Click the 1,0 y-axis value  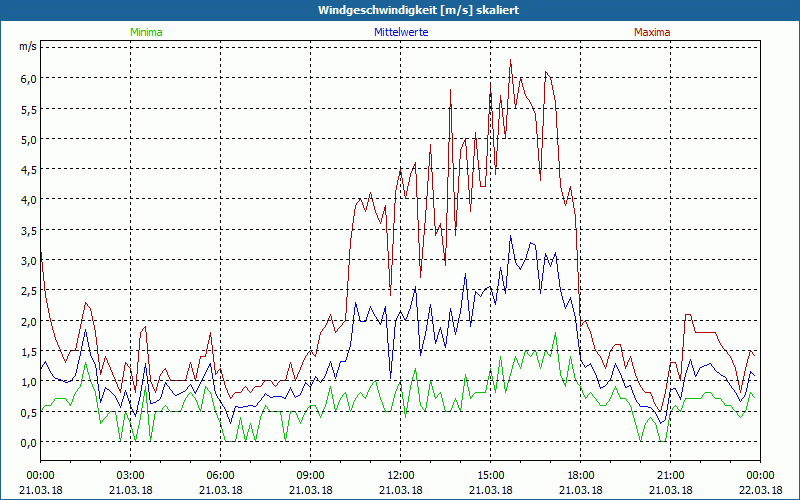pos(29,382)
